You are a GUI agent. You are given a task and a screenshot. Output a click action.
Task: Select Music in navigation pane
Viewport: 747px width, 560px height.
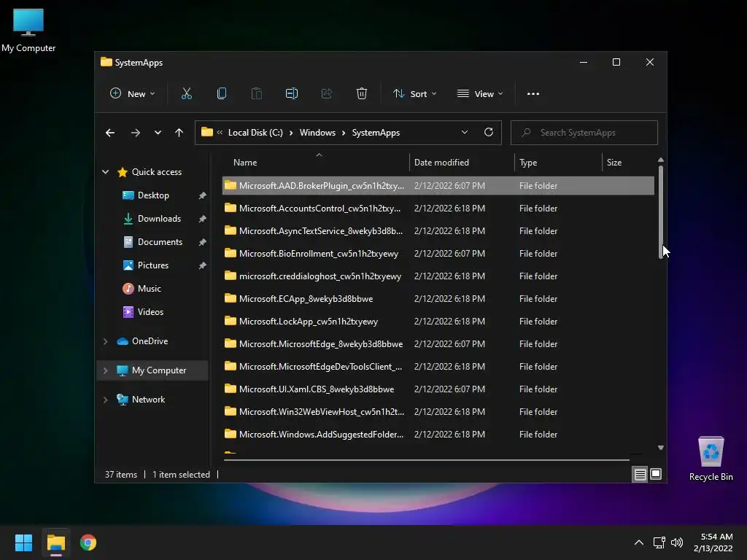pos(149,289)
